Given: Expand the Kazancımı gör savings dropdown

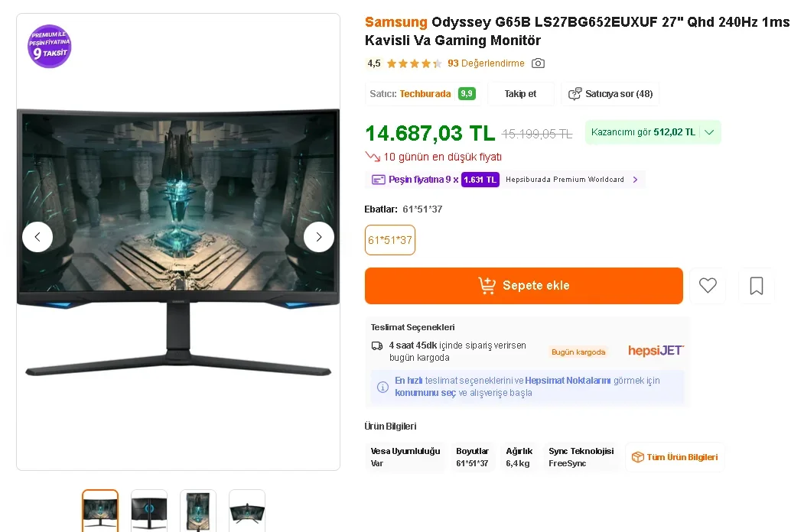Looking at the screenshot, I should point(653,132).
